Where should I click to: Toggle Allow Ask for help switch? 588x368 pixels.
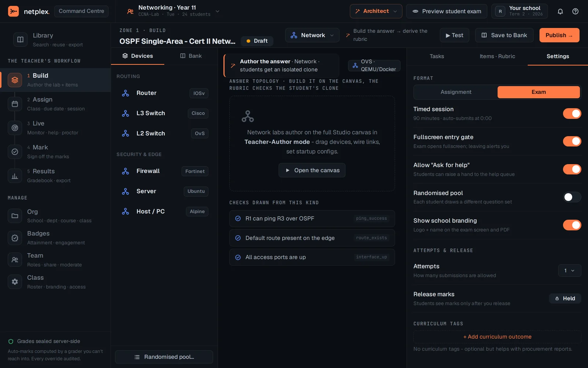pos(572,169)
